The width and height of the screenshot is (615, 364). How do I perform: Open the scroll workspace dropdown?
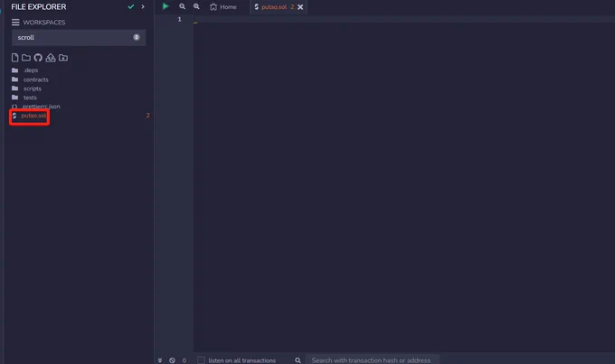point(79,37)
